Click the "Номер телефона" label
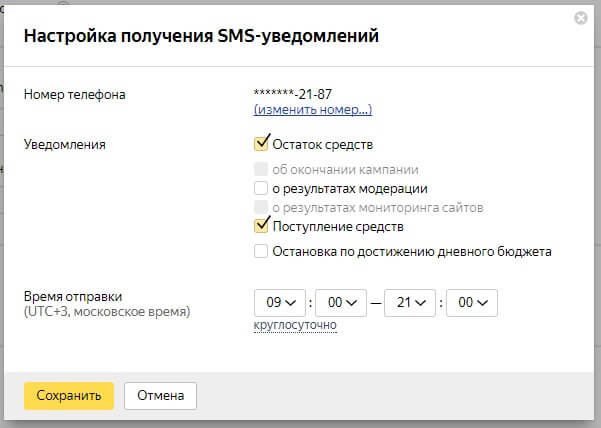This screenshot has width=601, height=428. 75,94
